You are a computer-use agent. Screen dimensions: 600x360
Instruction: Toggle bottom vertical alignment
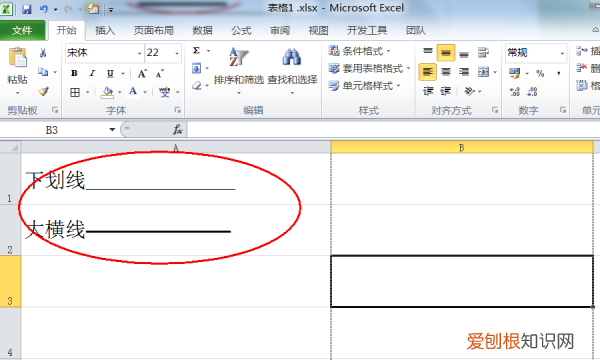(x=464, y=53)
